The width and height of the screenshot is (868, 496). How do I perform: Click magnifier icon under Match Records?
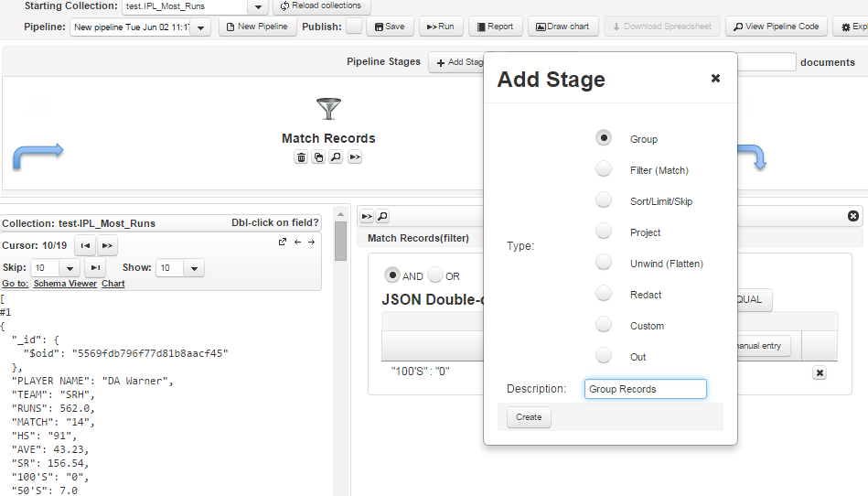[336, 157]
